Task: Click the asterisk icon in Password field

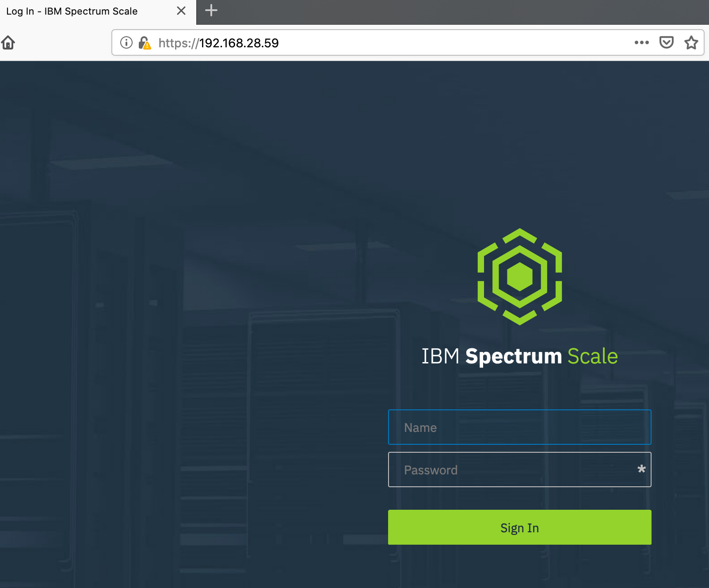Action: pos(641,469)
